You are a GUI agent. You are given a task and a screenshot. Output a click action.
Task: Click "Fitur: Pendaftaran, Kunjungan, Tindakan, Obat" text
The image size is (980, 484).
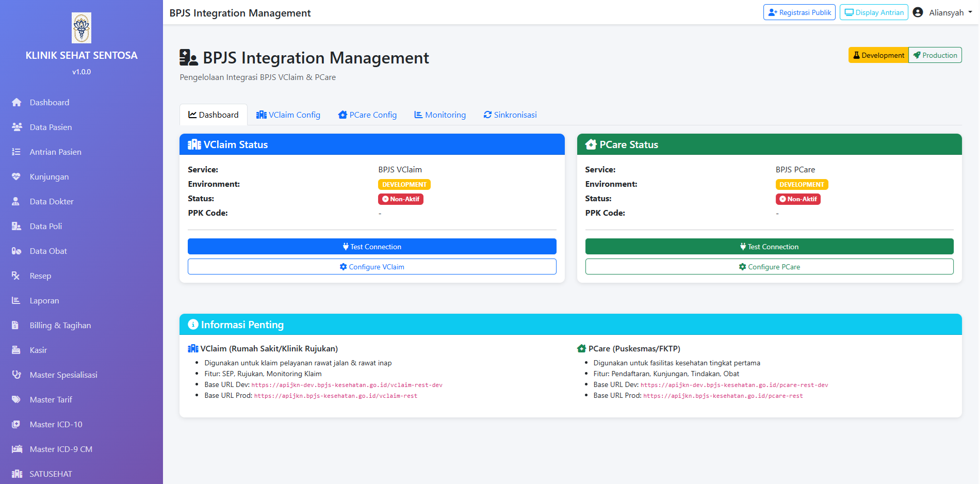[666, 374]
